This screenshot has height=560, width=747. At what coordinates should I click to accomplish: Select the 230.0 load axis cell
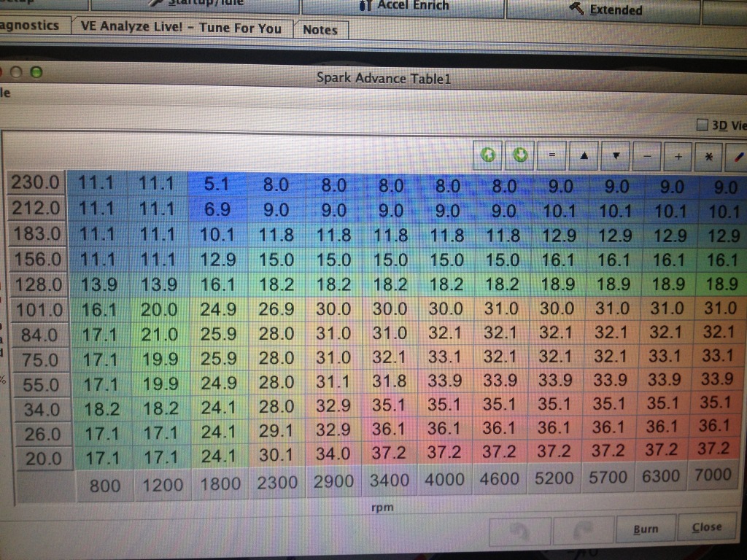coord(35,182)
